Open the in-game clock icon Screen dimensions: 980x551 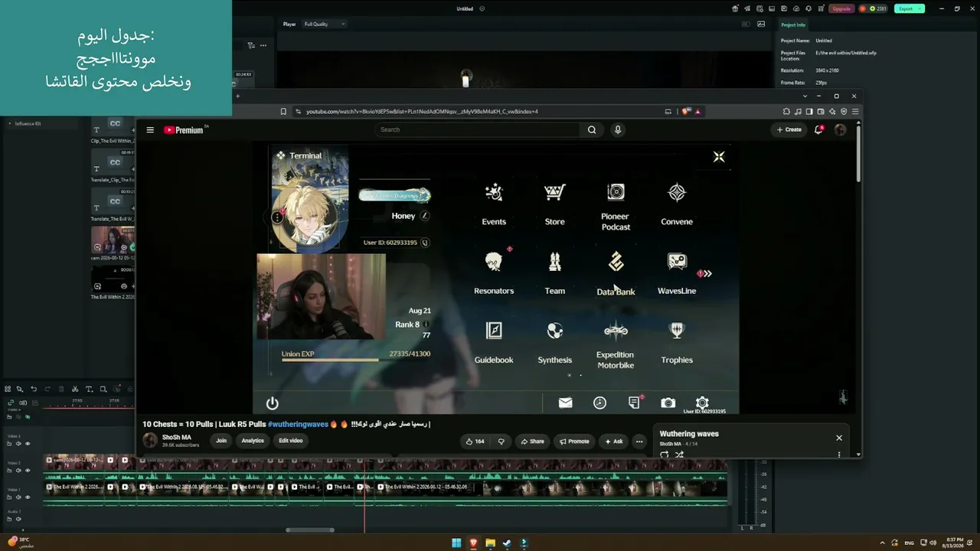tap(599, 403)
